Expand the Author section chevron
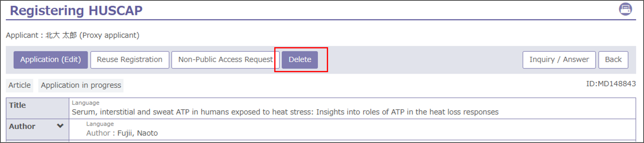 coord(60,126)
